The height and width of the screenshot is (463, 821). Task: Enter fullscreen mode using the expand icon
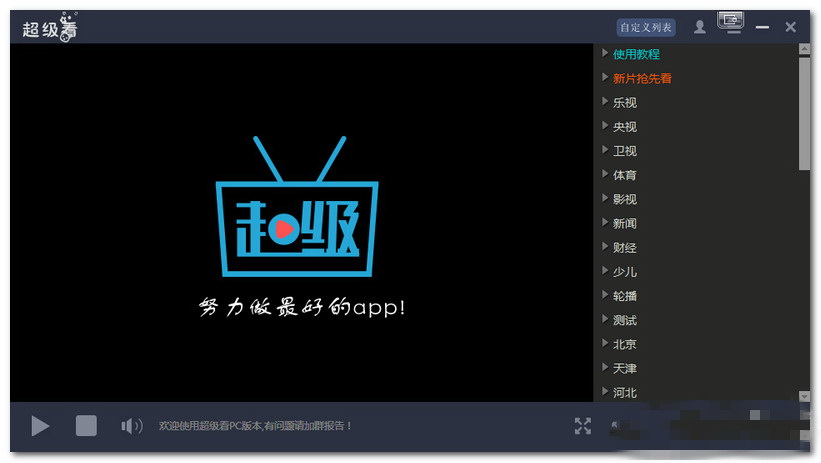582,426
